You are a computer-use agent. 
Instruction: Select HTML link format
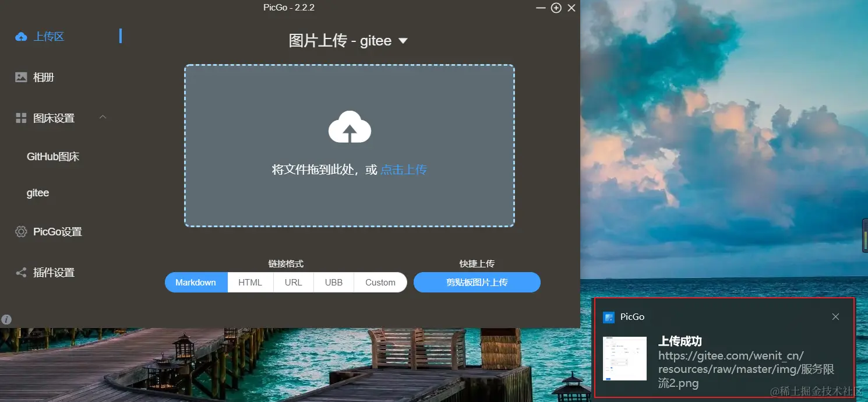[250, 283]
